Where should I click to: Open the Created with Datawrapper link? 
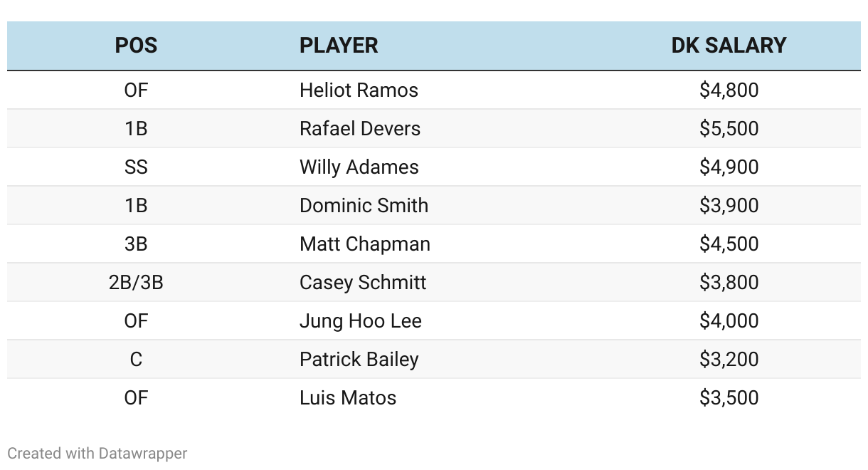(97, 453)
